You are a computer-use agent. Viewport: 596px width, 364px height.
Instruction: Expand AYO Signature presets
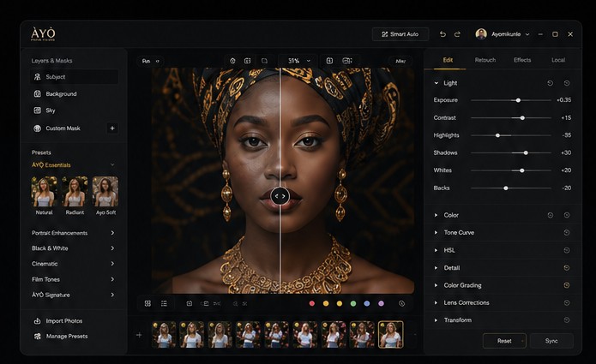click(74, 295)
